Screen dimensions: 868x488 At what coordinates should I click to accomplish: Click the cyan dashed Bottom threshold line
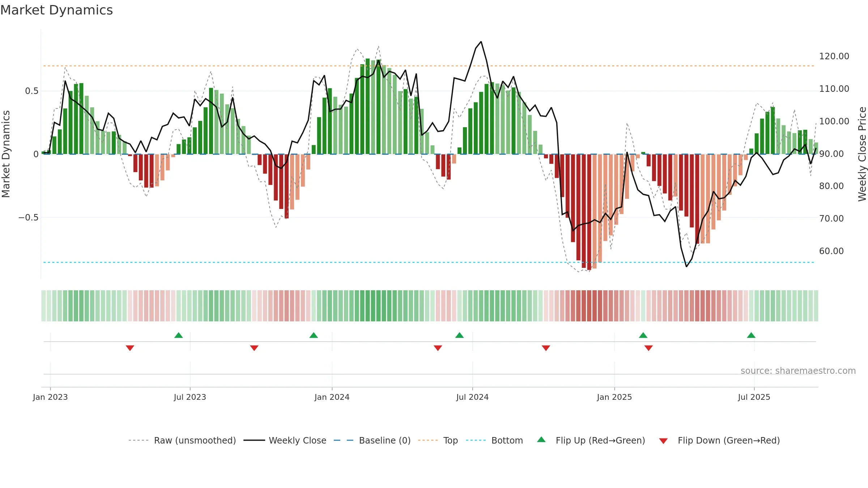(429, 262)
